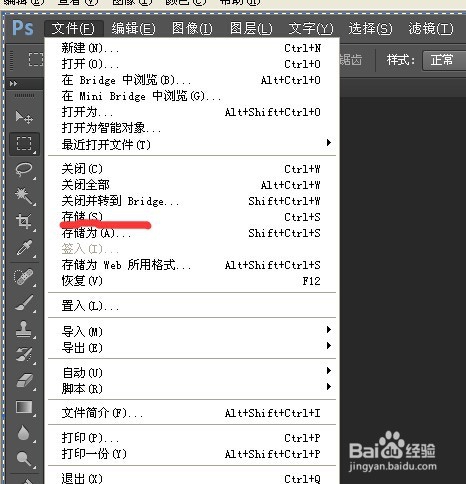Image resolution: width=466 pixels, height=484 pixels.
Task: Choose 打开为... menu entry
Action: point(192,112)
